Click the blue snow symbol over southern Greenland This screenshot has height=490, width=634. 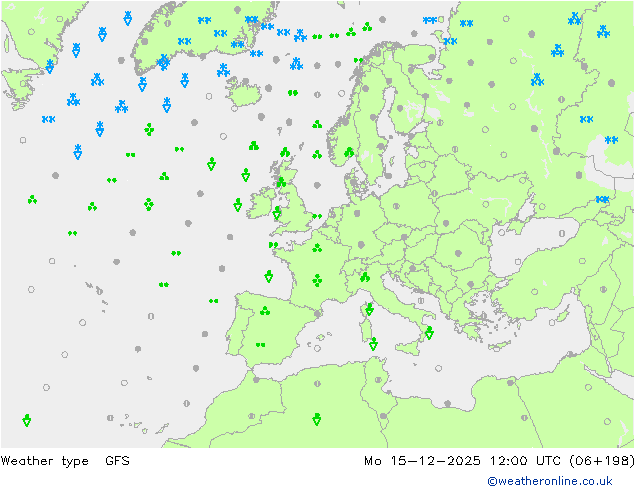[x=163, y=62]
